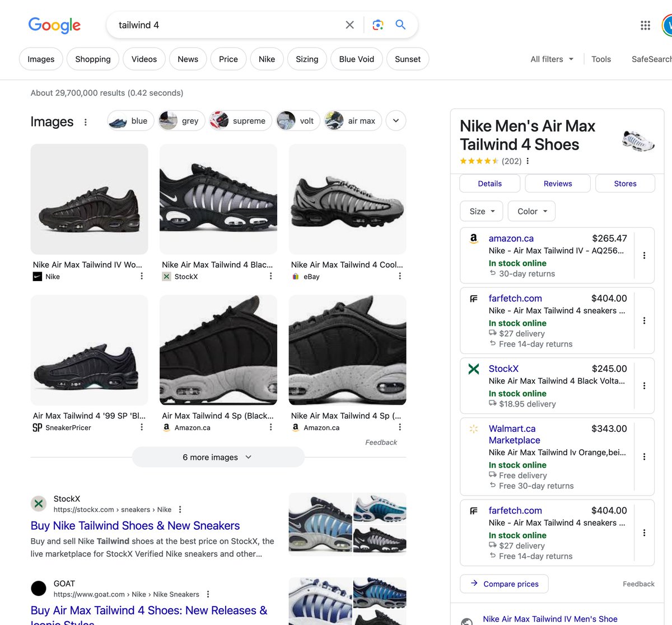Screen dimensions: 672x625
Task: Open the Details tab of product panel
Action: click(x=490, y=184)
